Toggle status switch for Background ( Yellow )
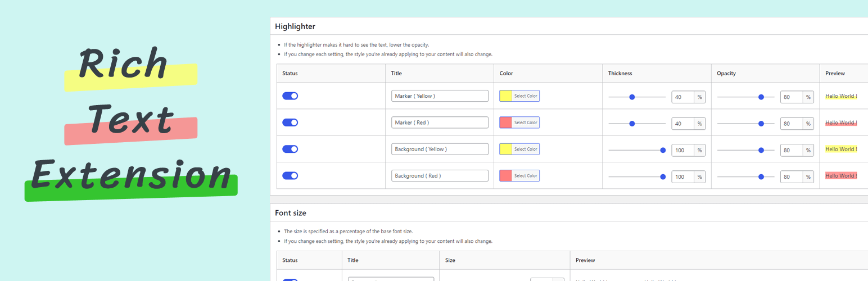Image resolution: width=868 pixels, height=281 pixels. pos(290,149)
